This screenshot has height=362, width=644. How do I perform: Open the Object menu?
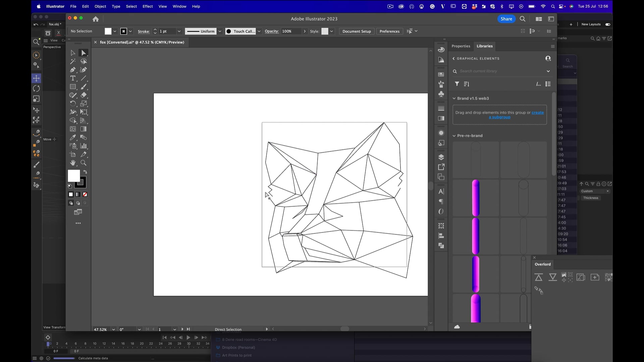pyautogui.click(x=100, y=6)
